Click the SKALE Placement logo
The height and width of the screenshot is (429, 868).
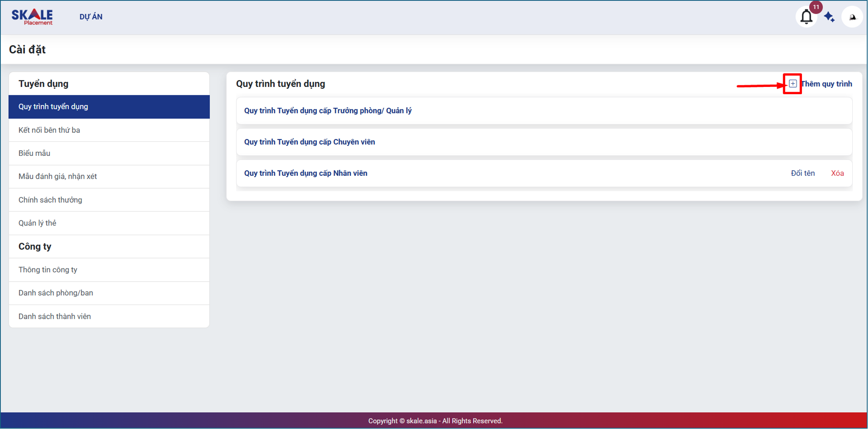click(x=32, y=17)
